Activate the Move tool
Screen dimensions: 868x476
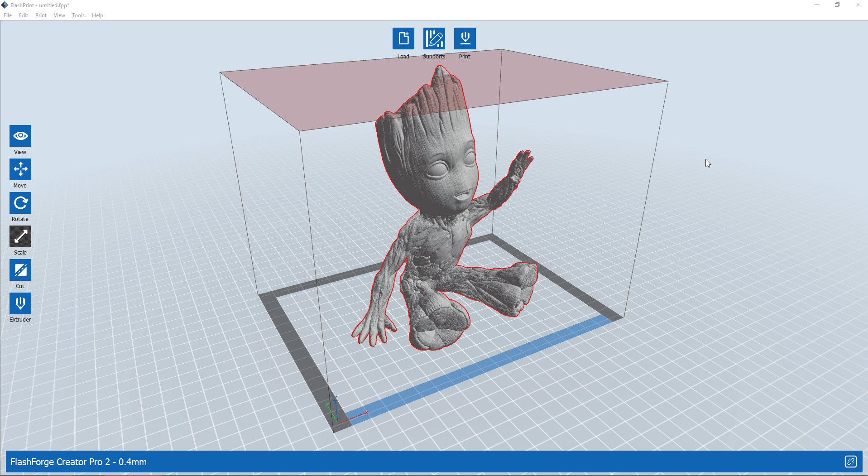click(20, 169)
